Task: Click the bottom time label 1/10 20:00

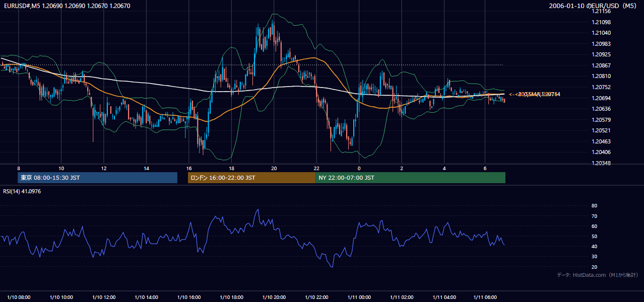Action: (274, 297)
